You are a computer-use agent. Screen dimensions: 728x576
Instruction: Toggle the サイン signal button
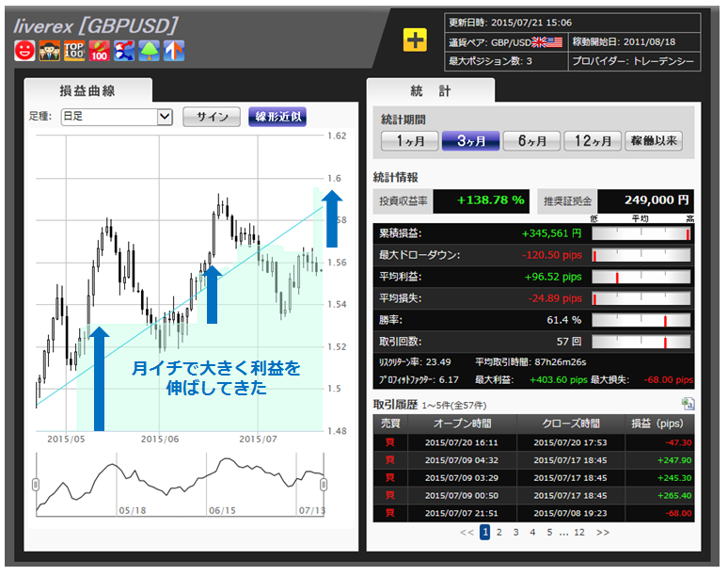[212, 117]
